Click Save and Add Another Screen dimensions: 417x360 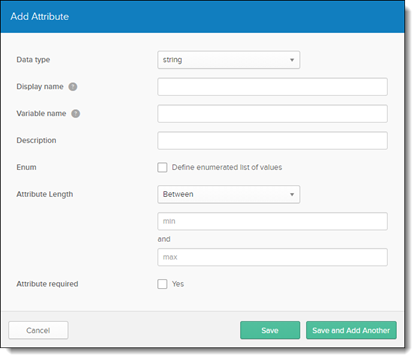click(x=351, y=330)
